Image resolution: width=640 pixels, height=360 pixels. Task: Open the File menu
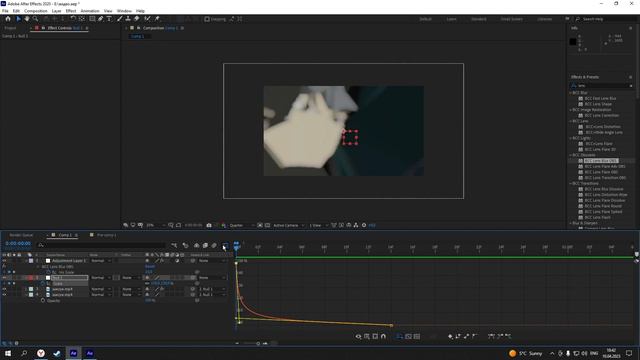[x=5, y=11]
